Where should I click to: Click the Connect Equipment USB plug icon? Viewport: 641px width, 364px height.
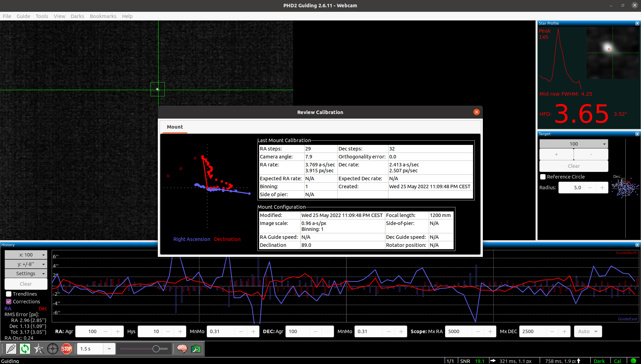(11, 349)
